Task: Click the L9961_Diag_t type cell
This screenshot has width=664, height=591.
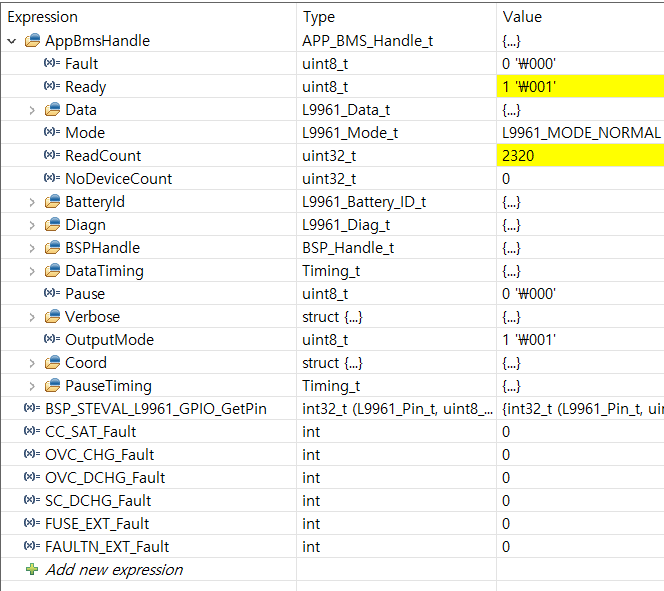Action: 346,225
